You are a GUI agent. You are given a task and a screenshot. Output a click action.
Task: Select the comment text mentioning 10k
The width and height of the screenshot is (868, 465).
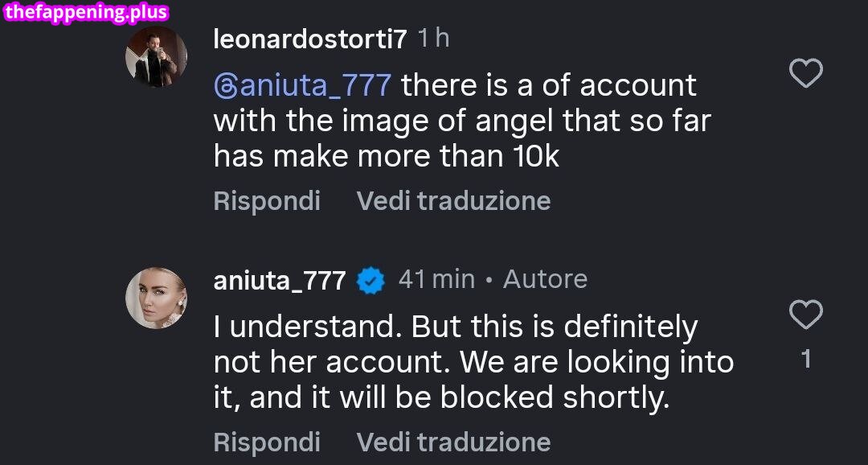pos(462,121)
